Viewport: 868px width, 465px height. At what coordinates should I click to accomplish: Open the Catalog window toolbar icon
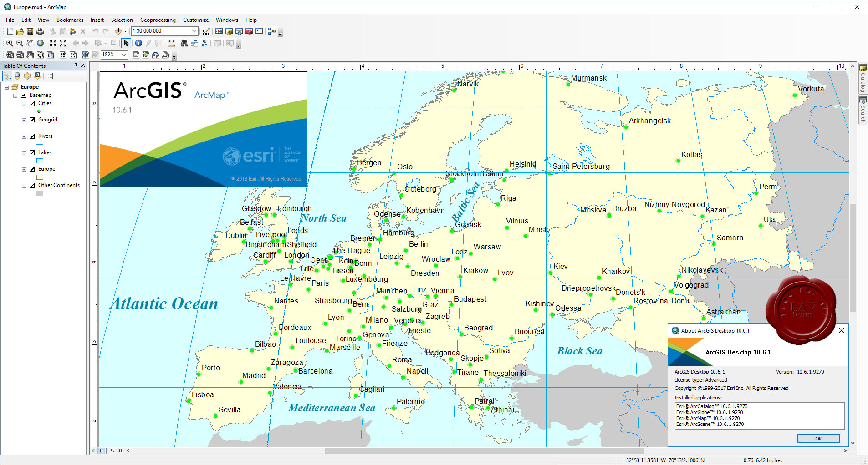coord(229,31)
